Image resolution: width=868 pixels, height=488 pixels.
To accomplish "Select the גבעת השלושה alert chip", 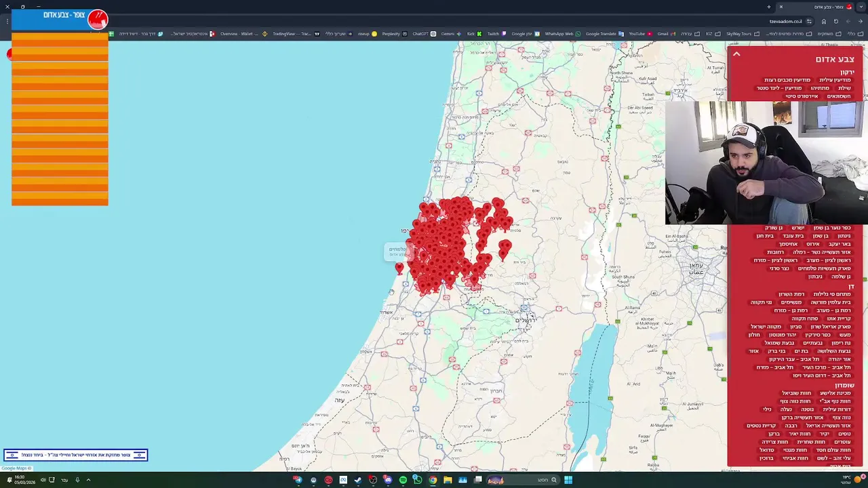I will coord(833,351).
